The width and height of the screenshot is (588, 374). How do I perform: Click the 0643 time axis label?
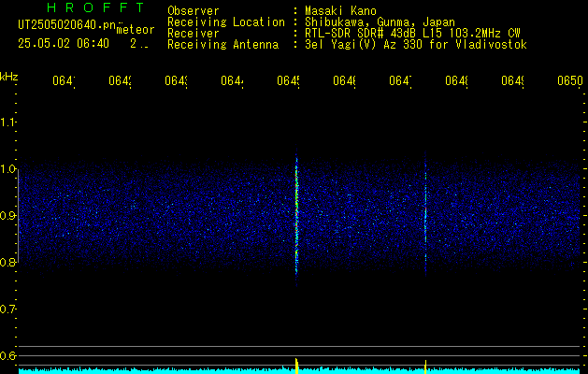(177, 81)
